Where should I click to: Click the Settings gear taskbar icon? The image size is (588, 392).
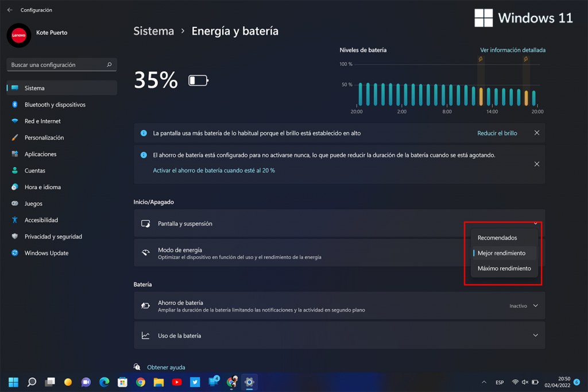249,382
